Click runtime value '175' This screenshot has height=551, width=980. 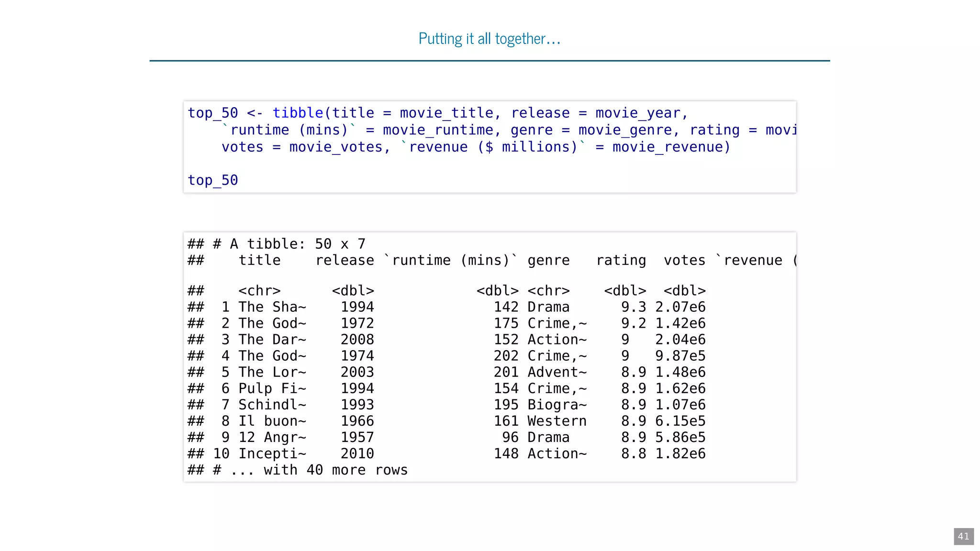pos(506,323)
